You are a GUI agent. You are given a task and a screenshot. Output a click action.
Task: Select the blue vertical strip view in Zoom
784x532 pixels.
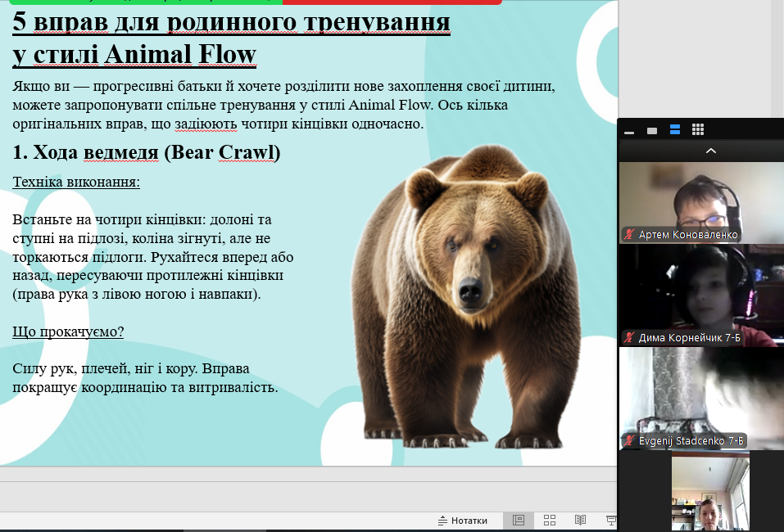[674, 130]
